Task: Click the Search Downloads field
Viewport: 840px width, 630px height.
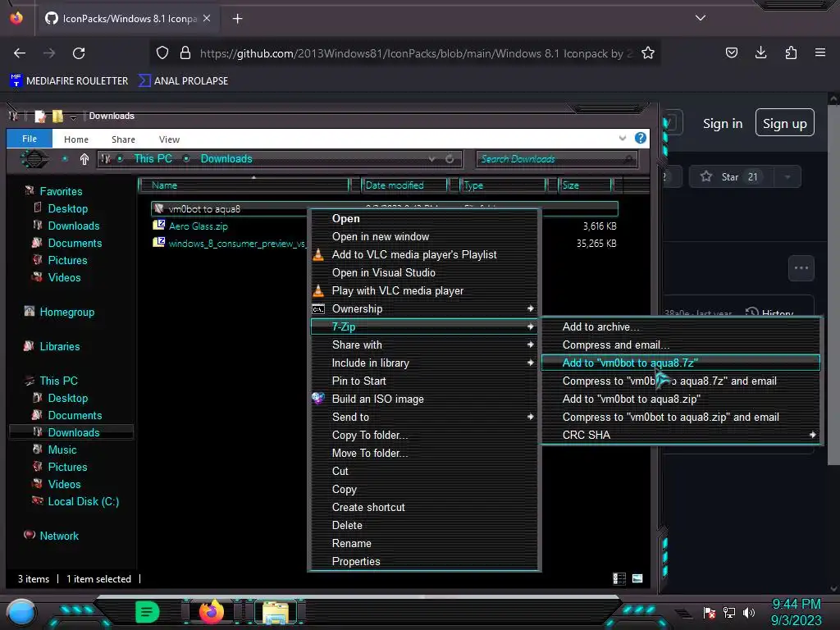Action: click(556, 159)
